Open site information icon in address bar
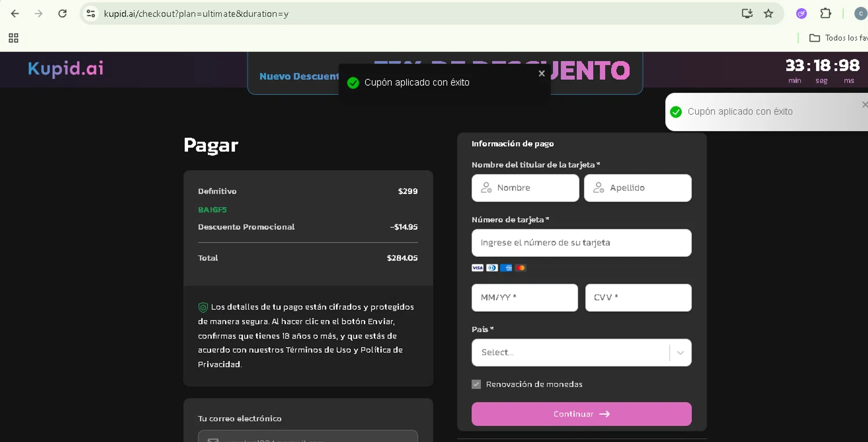The width and height of the screenshot is (868, 442). [91, 13]
